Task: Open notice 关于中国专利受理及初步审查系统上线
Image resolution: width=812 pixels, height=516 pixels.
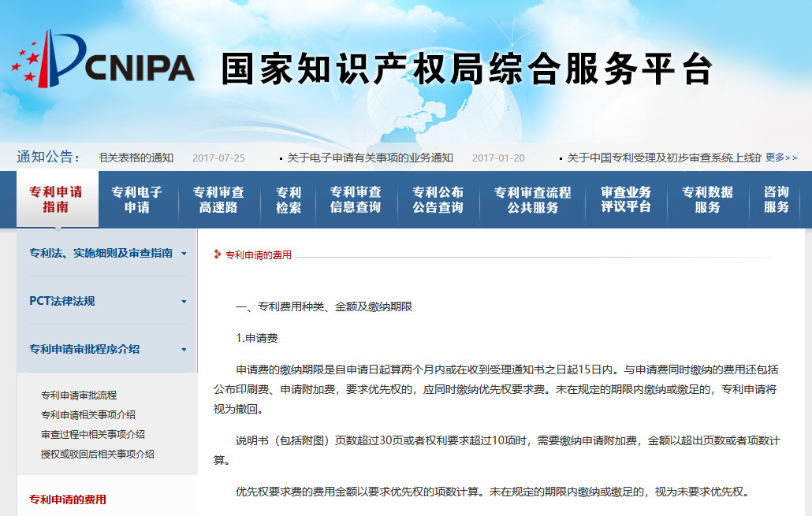Action: (663, 158)
